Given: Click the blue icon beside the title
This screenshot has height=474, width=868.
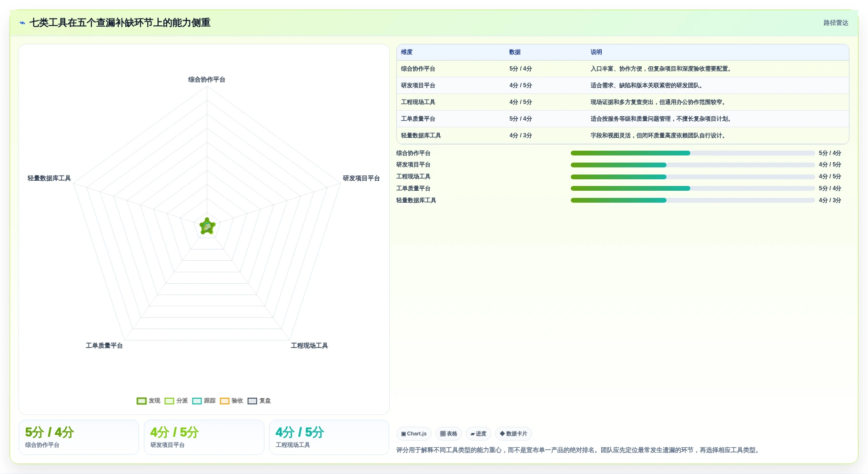Looking at the screenshot, I should coord(22,23).
